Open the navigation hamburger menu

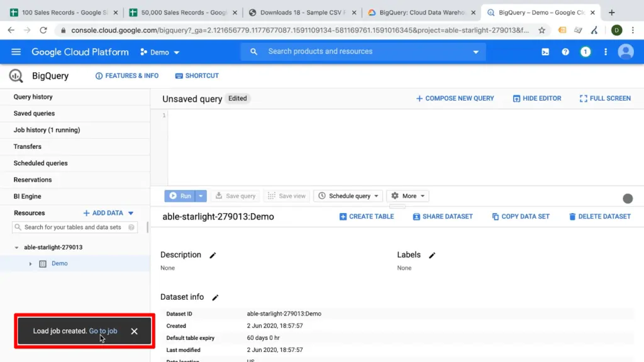[x=16, y=52]
